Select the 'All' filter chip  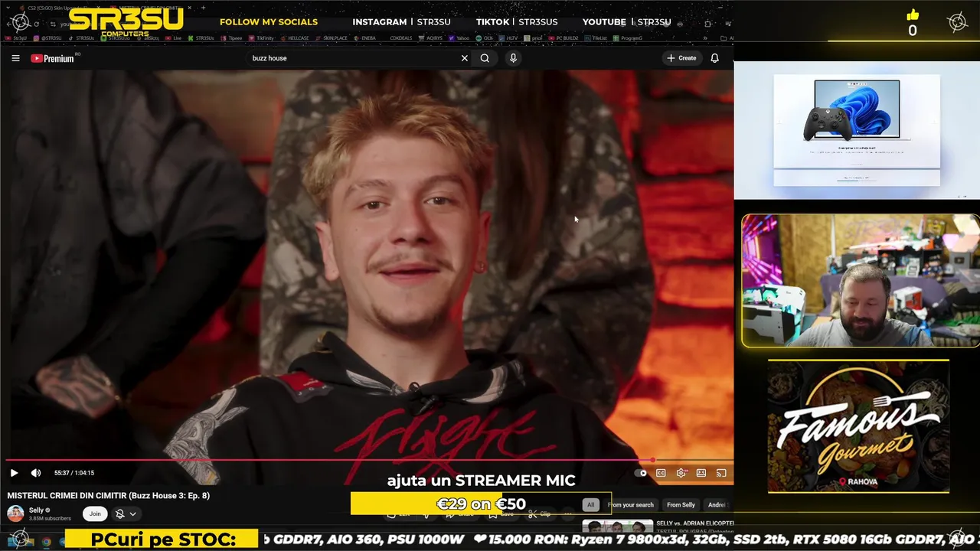click(590, 505)
